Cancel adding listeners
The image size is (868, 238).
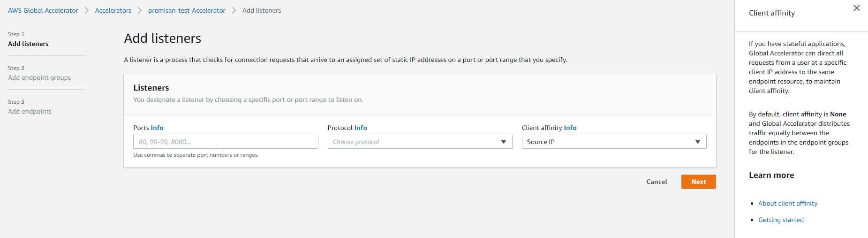point(657,182)
